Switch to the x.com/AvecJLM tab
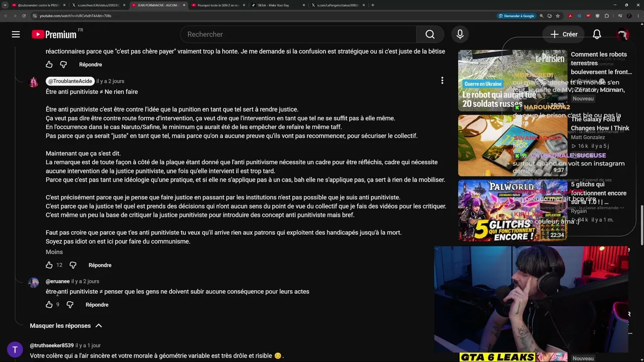The width and height of the screenshot is (644, 362). [99, 5]
